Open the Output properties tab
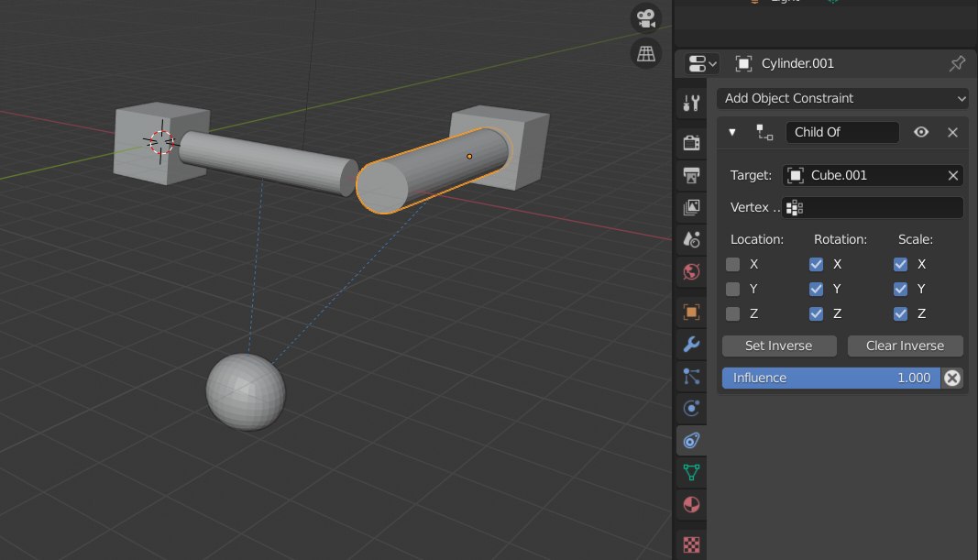 (x=691, y=175)
